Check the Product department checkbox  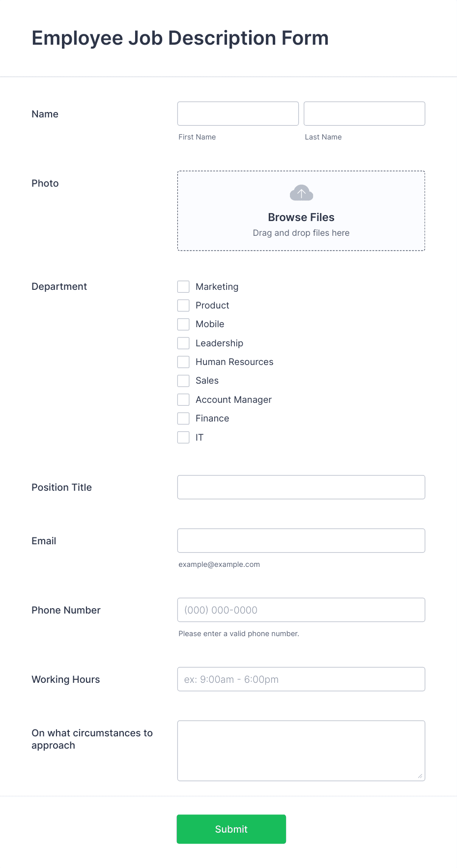(x=183, y=305)
